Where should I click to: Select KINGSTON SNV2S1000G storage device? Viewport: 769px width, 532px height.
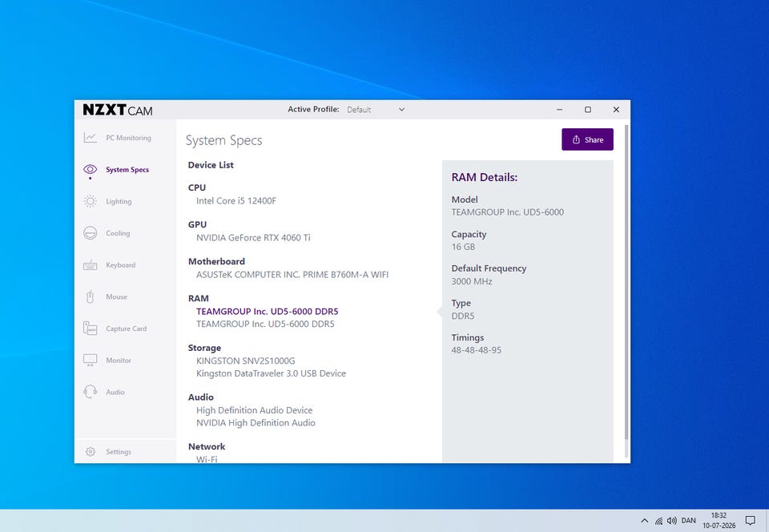pyautogui.click(x=246, y=361)
